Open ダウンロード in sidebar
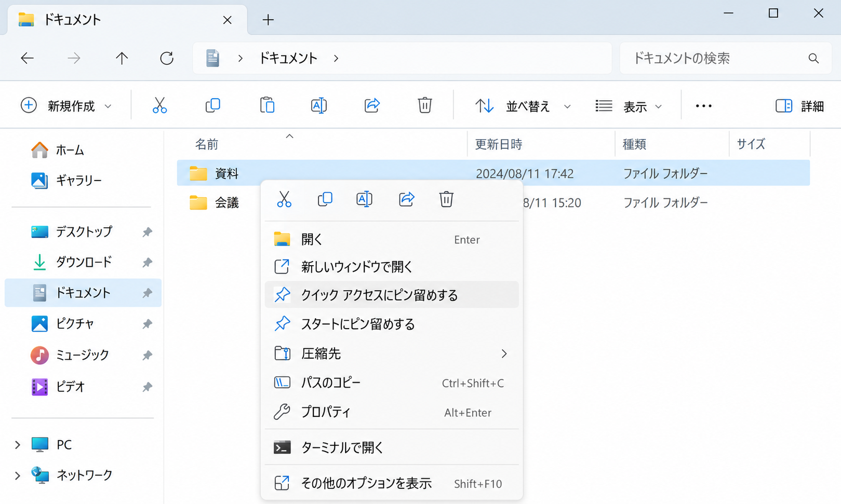This screenshot has height=504, width=841. coord(83,262)
